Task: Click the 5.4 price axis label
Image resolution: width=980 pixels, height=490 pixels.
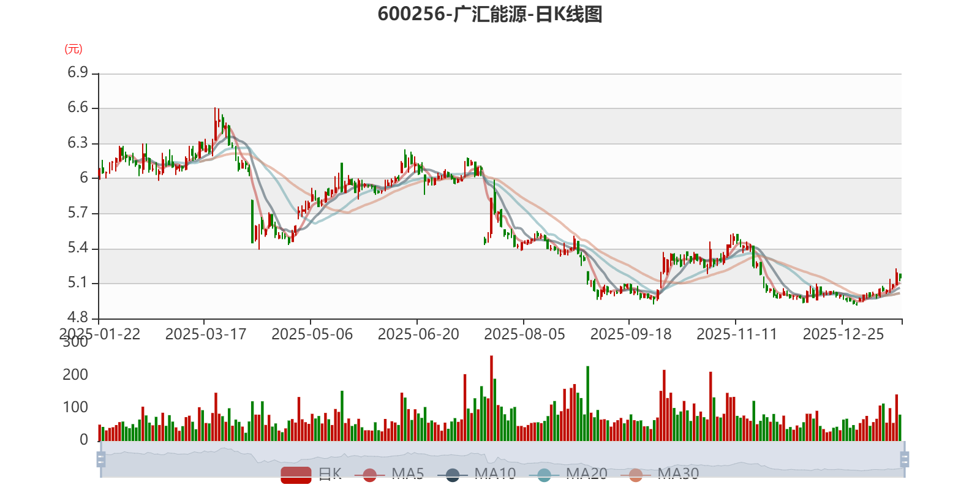Action: pos(78,248)
